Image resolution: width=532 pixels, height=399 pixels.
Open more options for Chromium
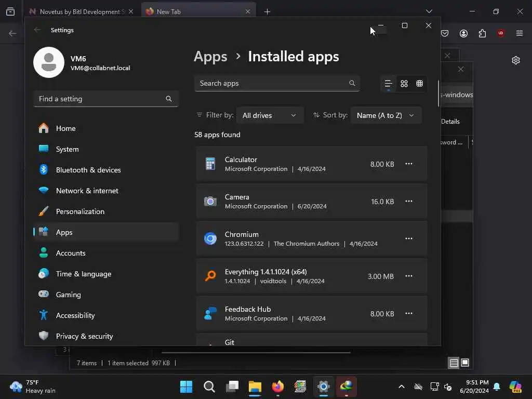point(408,238)
